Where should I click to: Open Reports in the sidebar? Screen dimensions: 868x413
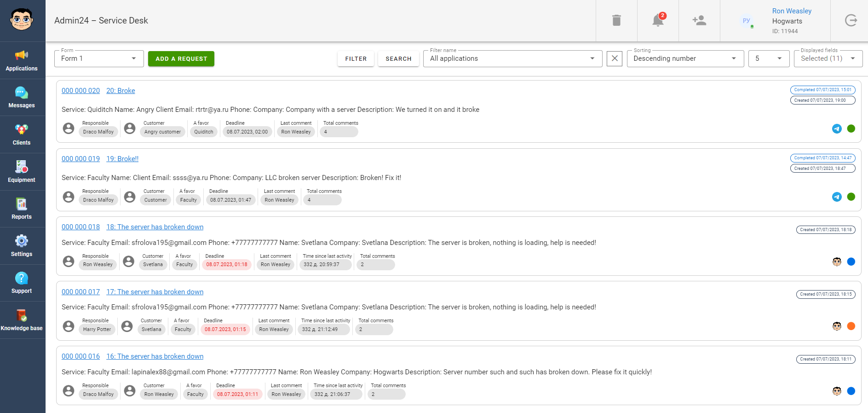pyautogui.click(x=22, y=209)
